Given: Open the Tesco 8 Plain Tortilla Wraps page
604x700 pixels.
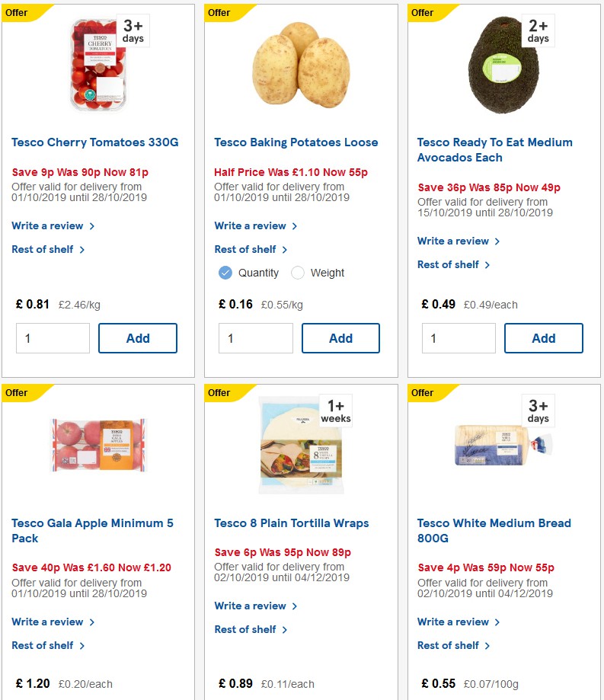Looking at the screenshot, I should click(291, 523).
